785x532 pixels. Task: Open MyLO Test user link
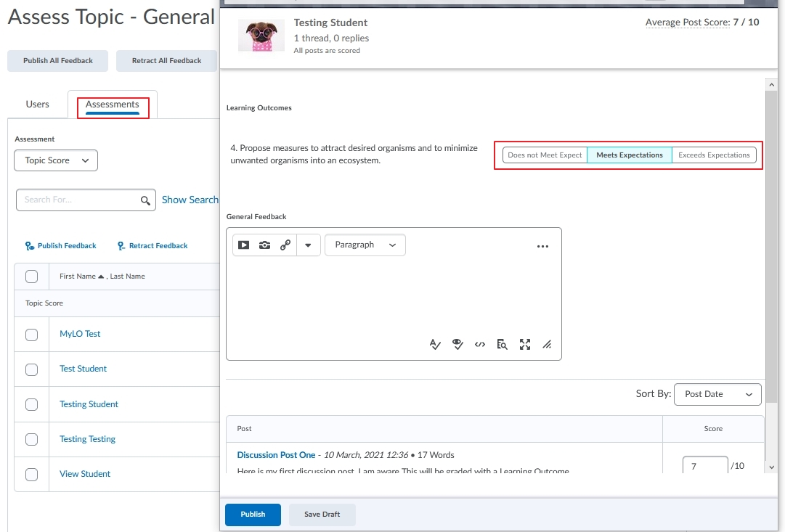point(80,334)
